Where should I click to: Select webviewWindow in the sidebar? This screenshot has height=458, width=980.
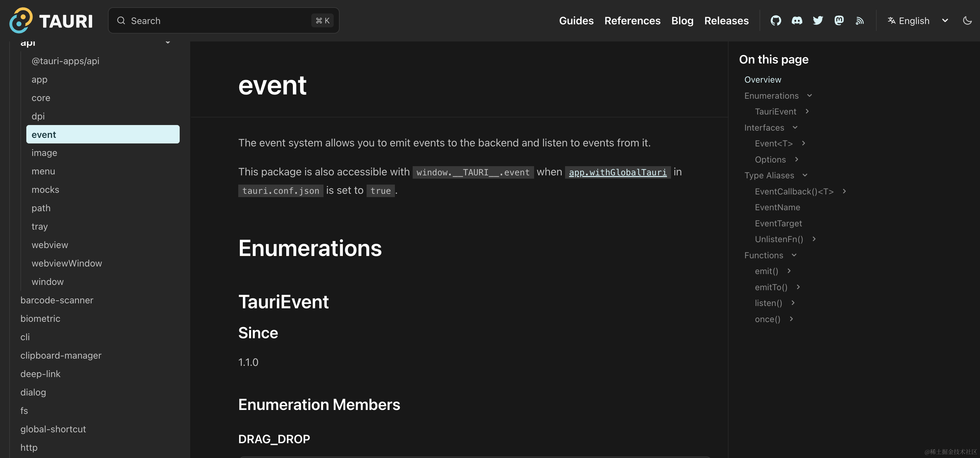[x=66, y=263]
